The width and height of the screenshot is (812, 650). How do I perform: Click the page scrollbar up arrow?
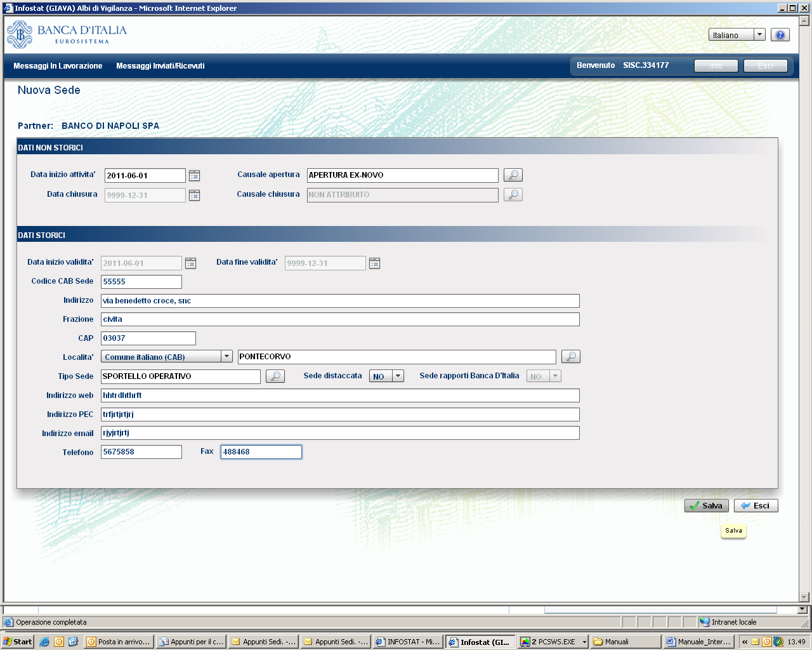804,21
